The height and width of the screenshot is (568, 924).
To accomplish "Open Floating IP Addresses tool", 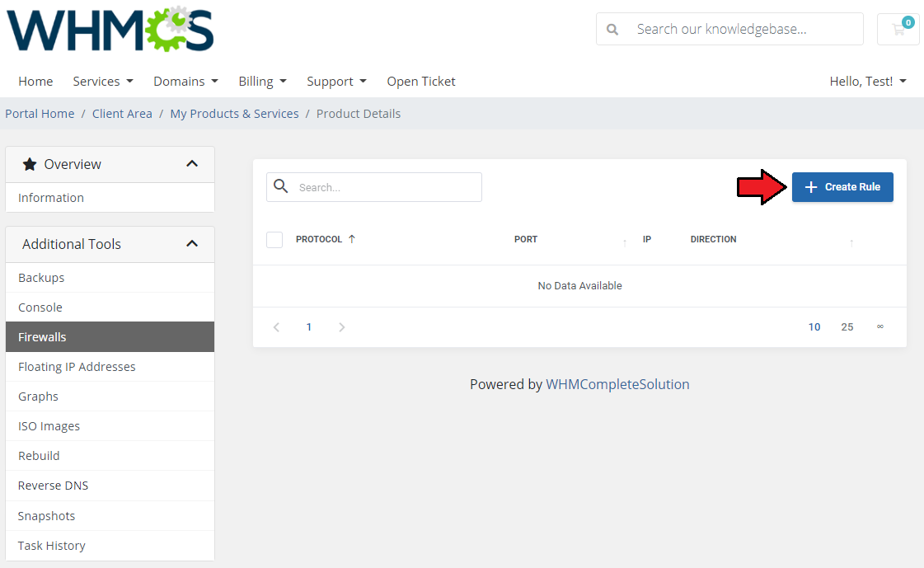I will point(110,367).
